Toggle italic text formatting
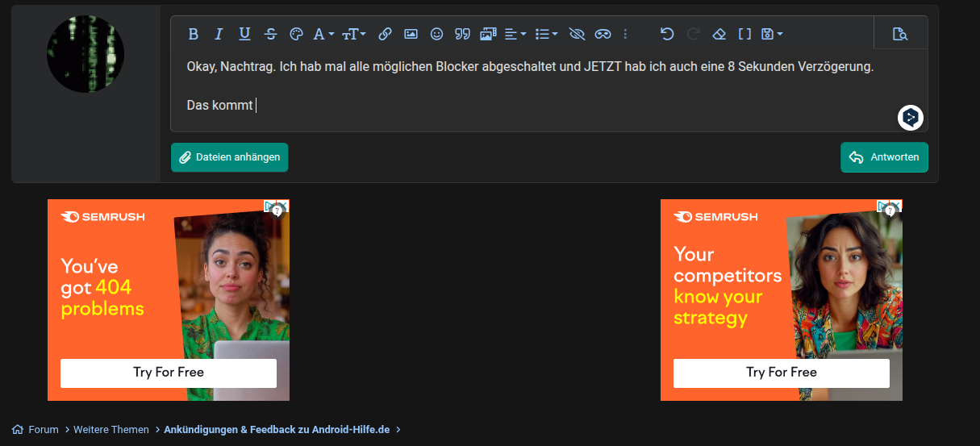 tap(219, 34)
